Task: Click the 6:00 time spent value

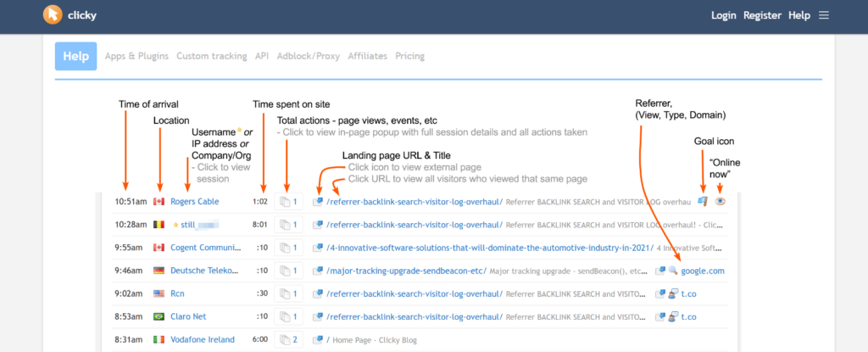Action: tap(260, 340)
